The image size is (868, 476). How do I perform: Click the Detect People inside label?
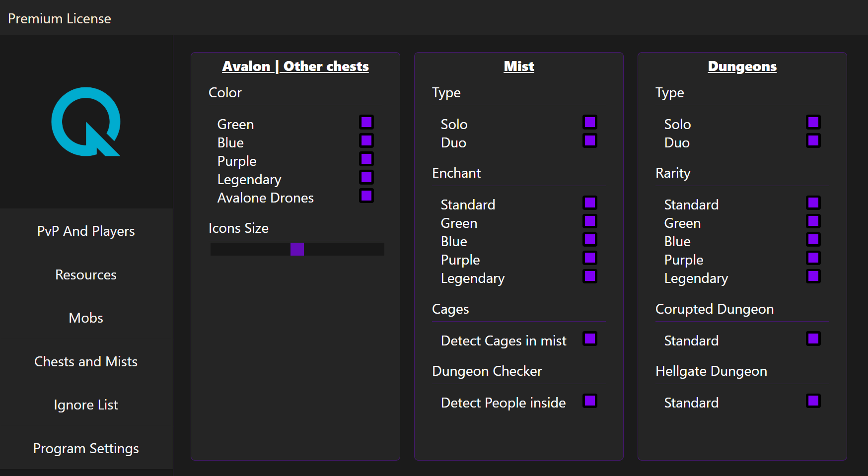point(503,403)
